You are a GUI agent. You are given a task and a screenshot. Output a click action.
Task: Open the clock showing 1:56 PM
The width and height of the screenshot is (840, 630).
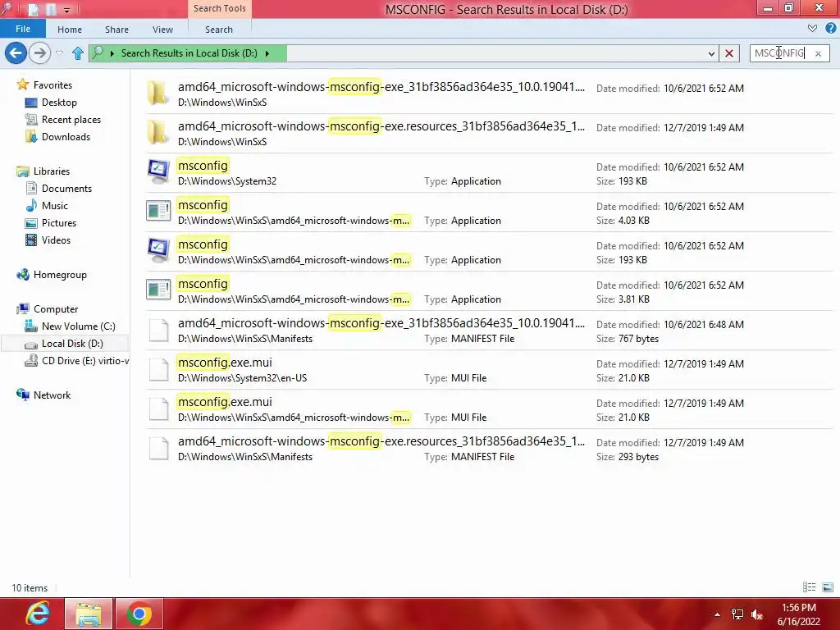[799, 614]
